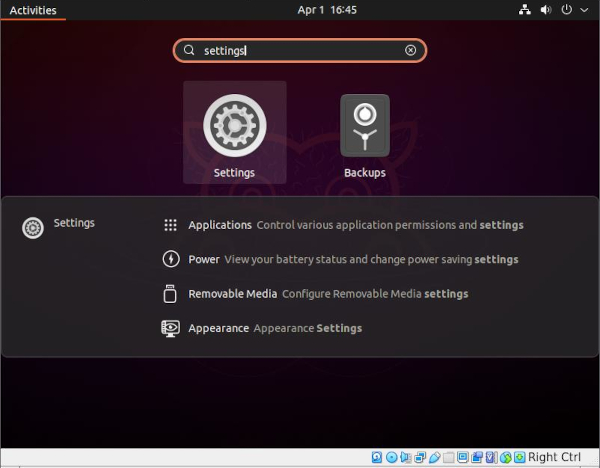Open the Applications settings result
Image resolution: width=600 pixels, height=468 pixels.
click(x=355, y=225)
